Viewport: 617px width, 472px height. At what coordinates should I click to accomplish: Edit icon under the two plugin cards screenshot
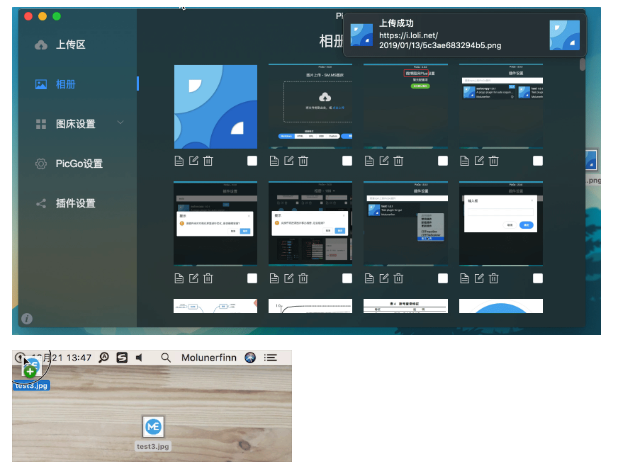coord(479,160)
